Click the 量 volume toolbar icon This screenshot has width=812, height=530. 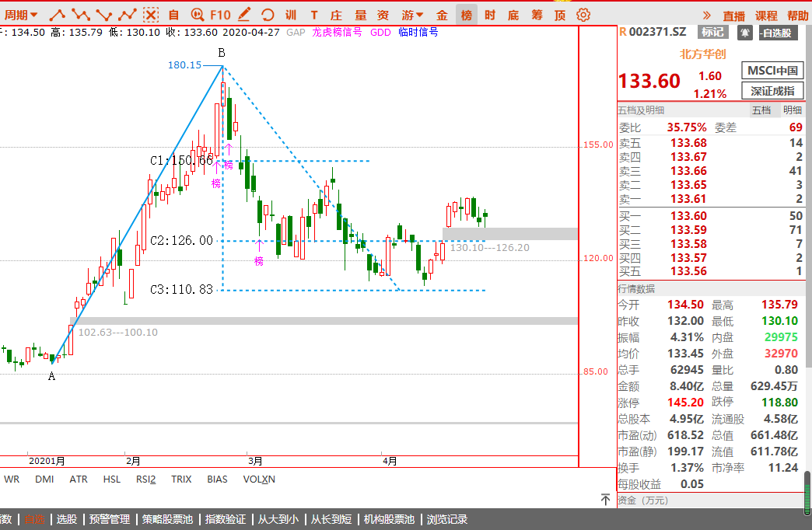click(x=360, y=15)
